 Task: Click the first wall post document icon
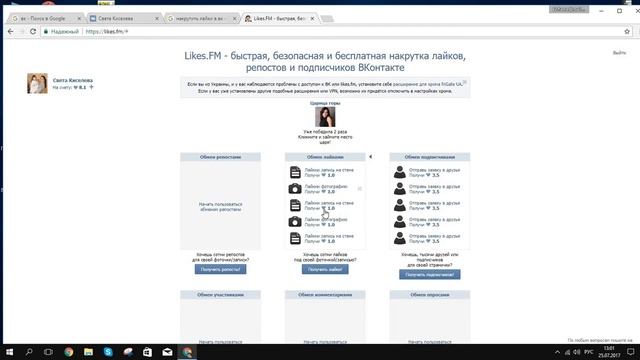[x=295, y=172]
